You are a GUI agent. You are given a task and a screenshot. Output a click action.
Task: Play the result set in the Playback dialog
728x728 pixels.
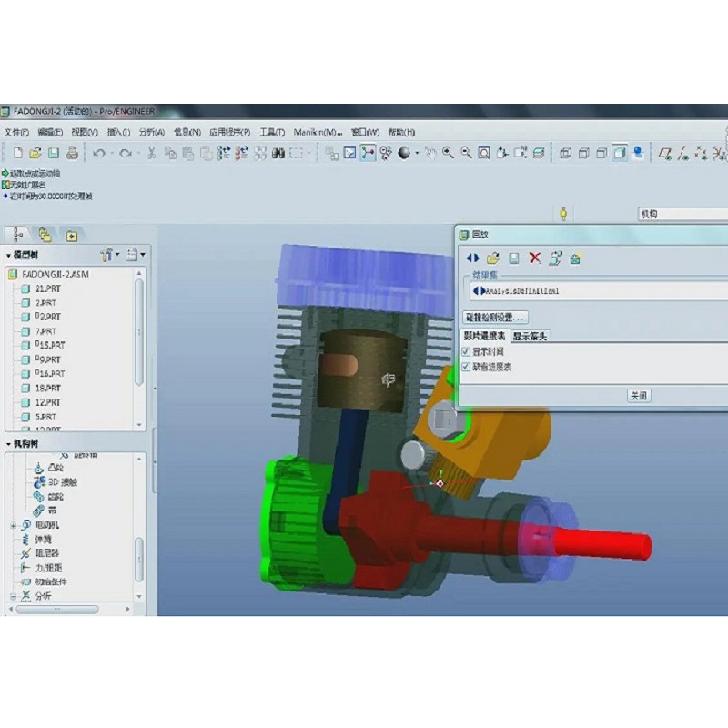(x=472, y=258)
